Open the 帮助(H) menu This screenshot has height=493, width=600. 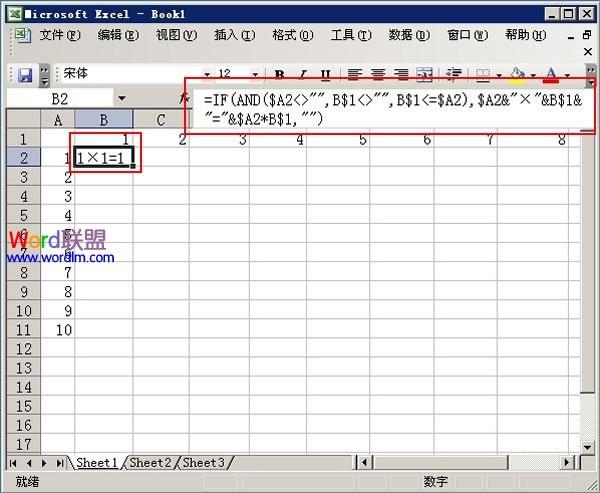point(525,35)
